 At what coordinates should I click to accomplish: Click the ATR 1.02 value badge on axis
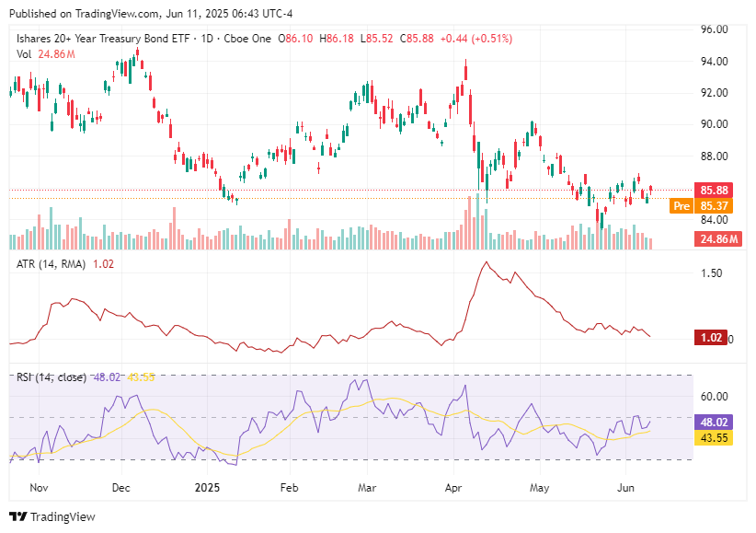point(711,338)
